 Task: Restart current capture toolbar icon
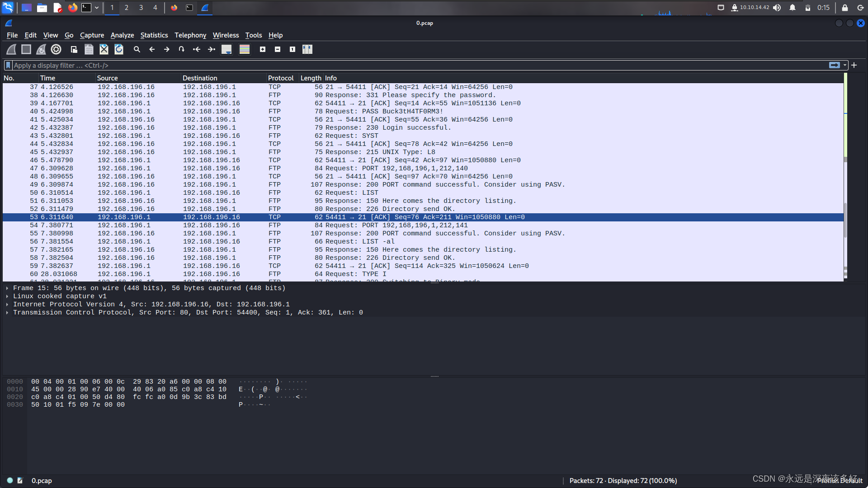pos(41,49)
